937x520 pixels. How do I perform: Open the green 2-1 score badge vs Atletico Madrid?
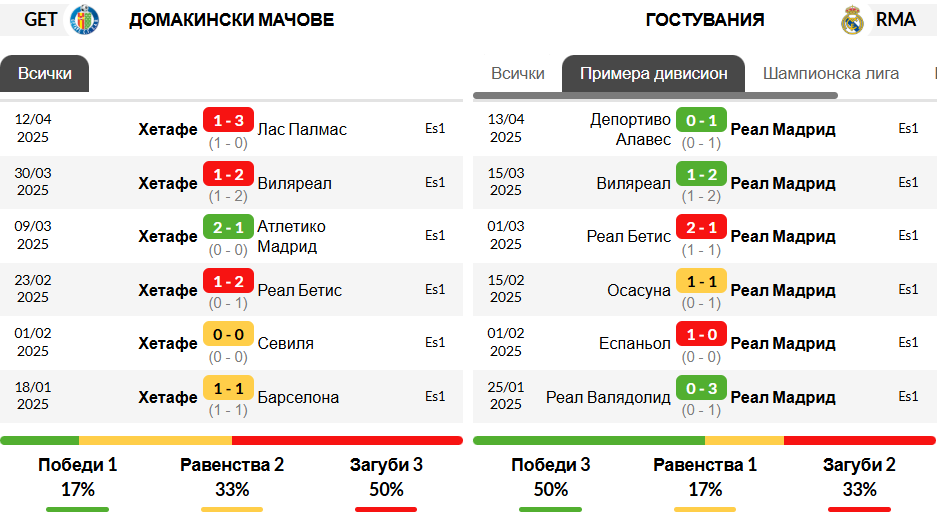coord(228,227)
